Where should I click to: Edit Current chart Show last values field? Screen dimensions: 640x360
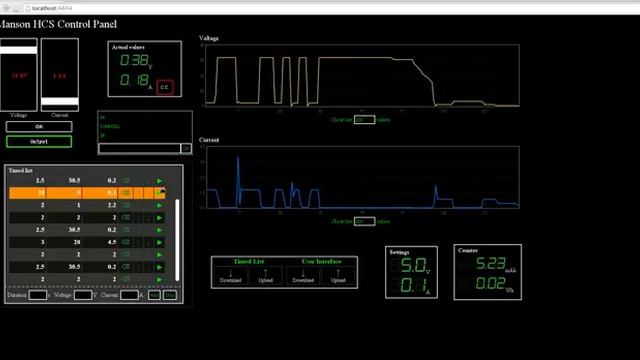pos(364,221)
